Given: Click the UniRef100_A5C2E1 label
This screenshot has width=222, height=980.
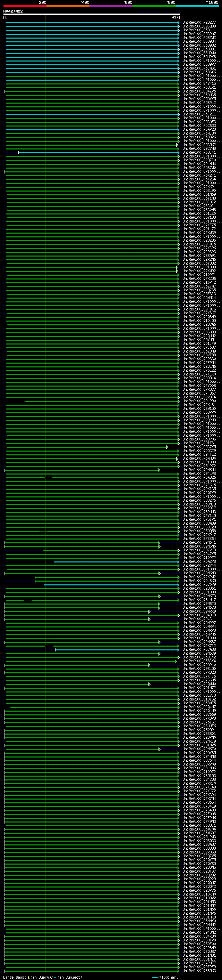Looking at the screenshot, I should tap(199, 114).
